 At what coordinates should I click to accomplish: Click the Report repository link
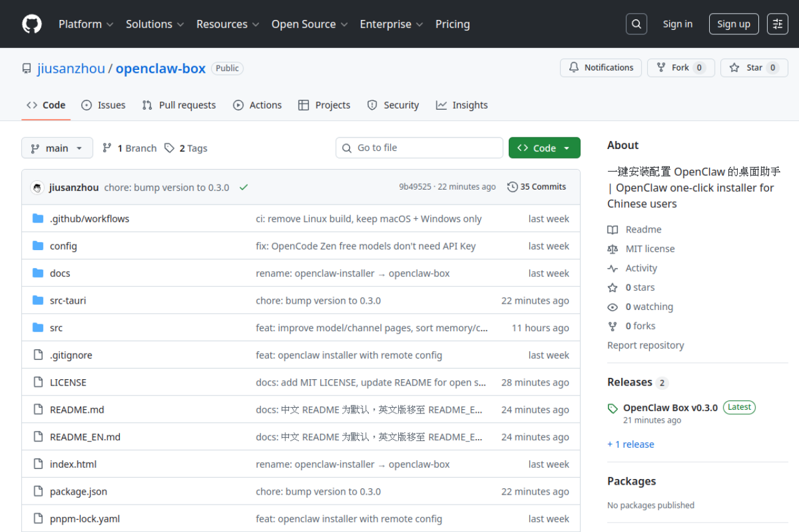click(645, 345)
